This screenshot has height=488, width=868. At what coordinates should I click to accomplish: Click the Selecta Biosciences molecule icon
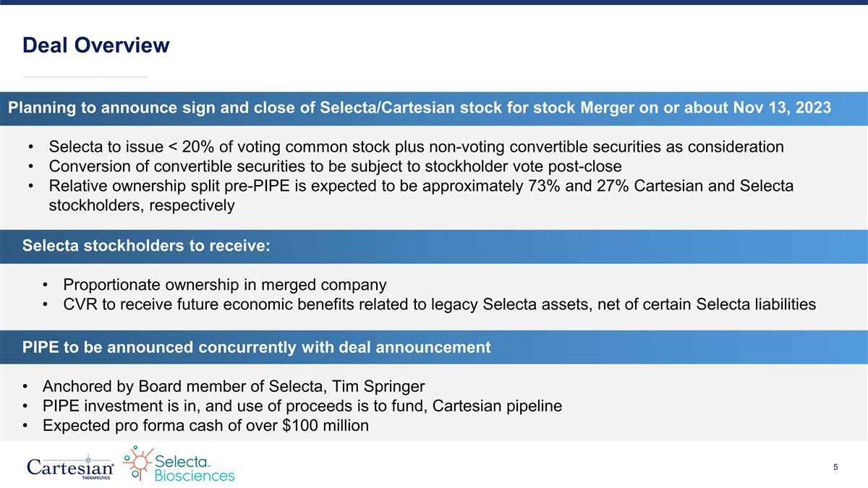pos(137,463)
